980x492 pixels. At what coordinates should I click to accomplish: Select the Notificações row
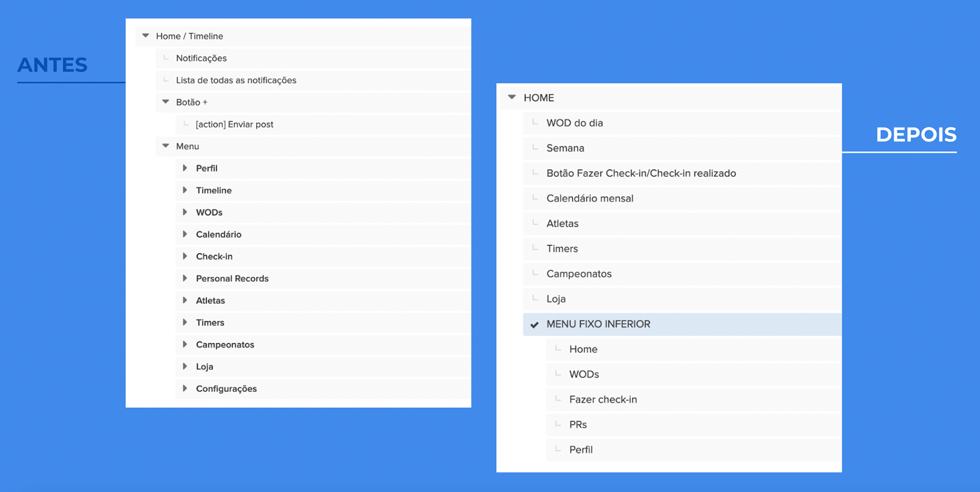pyautogui.click(x=313, y=58)
